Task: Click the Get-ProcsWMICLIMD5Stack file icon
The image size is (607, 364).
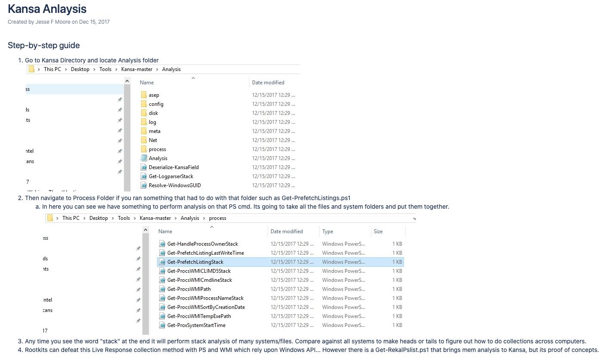Action: 162,271
